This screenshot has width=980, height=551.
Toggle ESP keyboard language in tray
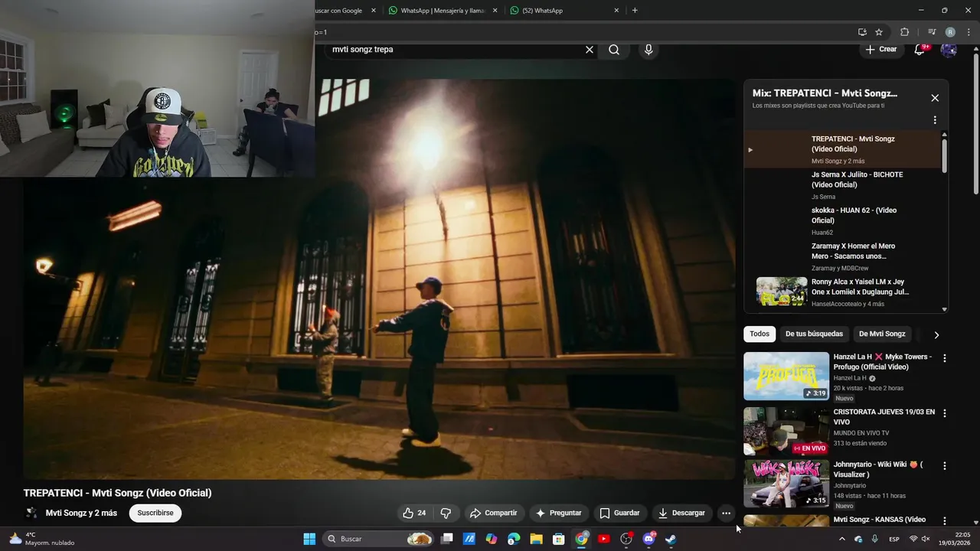point(894,540)
